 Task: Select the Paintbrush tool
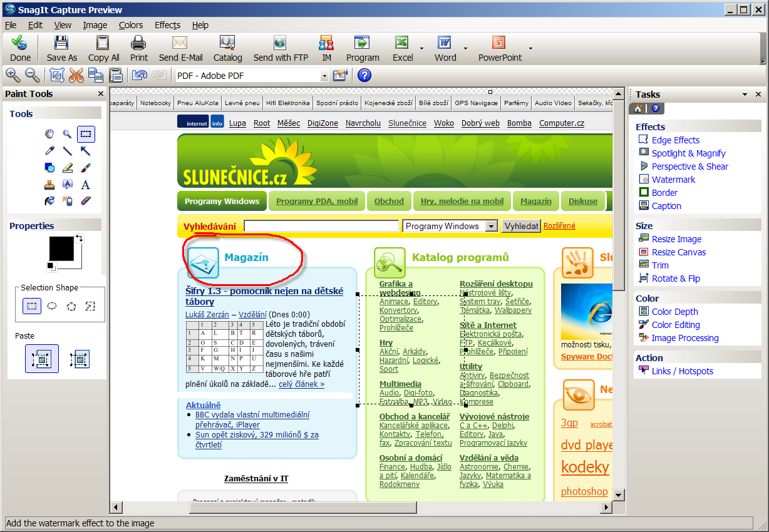(x=86, y=168)
